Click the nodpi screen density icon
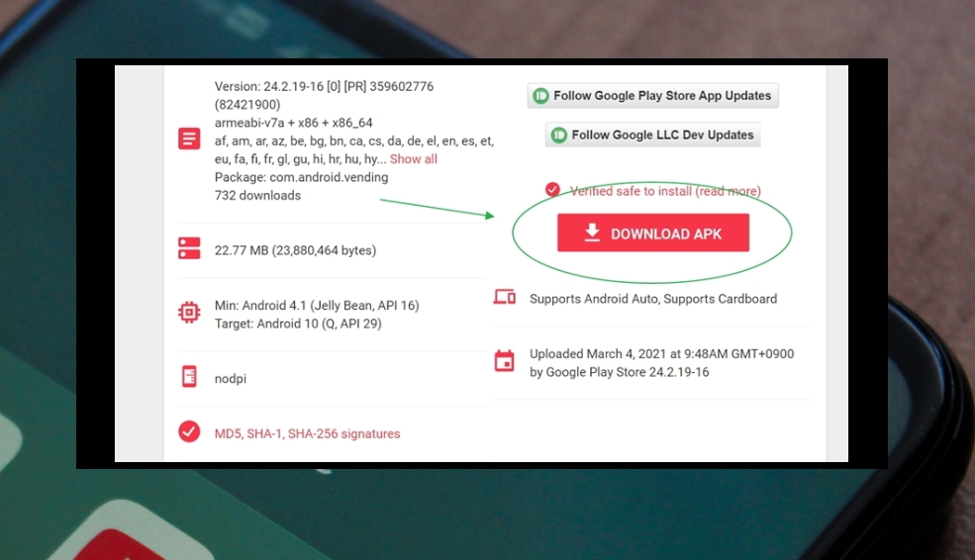This screenshot has width=975, height=560. (x=189, y=377)
